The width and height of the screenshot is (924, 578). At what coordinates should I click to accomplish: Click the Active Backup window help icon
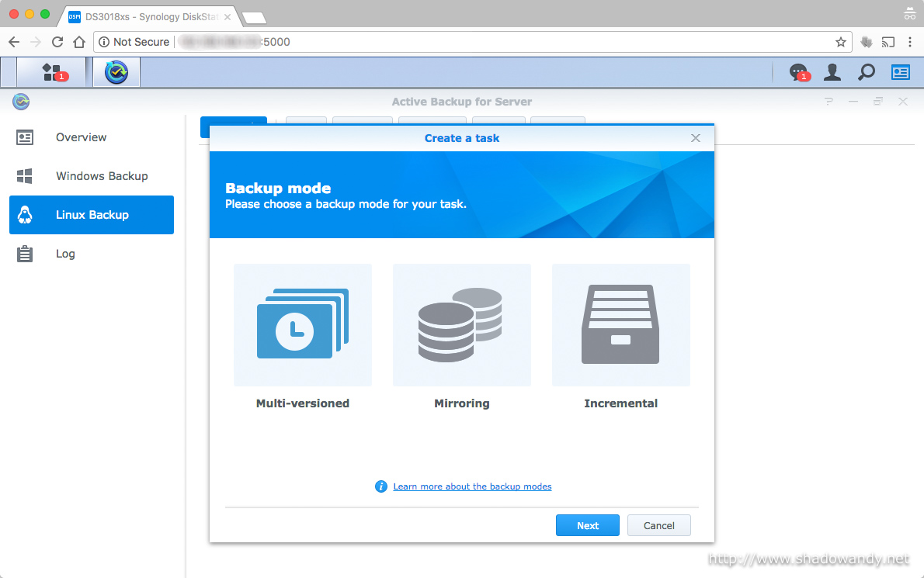point(829,102)
